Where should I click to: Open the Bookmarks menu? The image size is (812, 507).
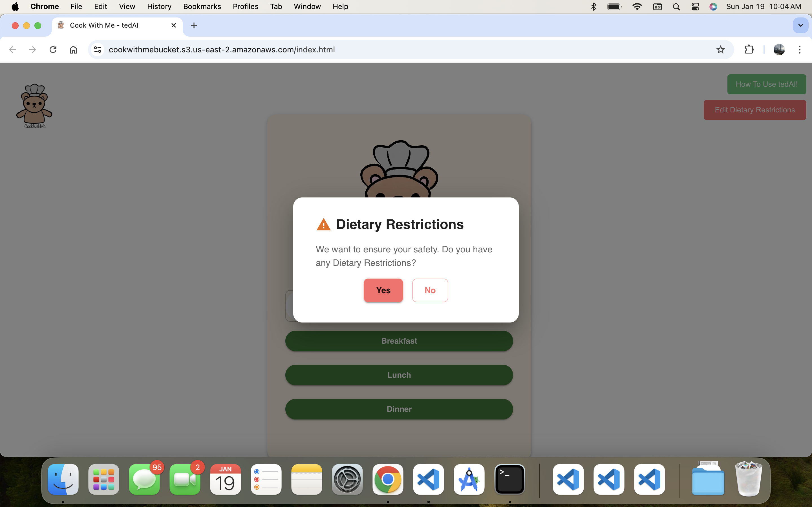202,6
